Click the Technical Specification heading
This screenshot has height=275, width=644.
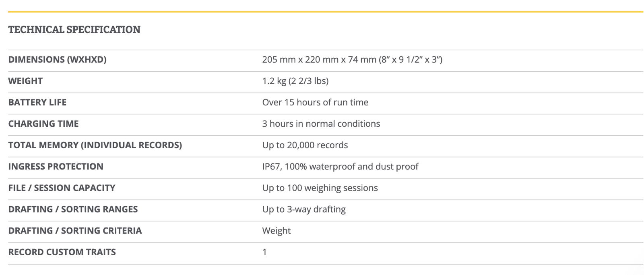(x=74, y=30)
